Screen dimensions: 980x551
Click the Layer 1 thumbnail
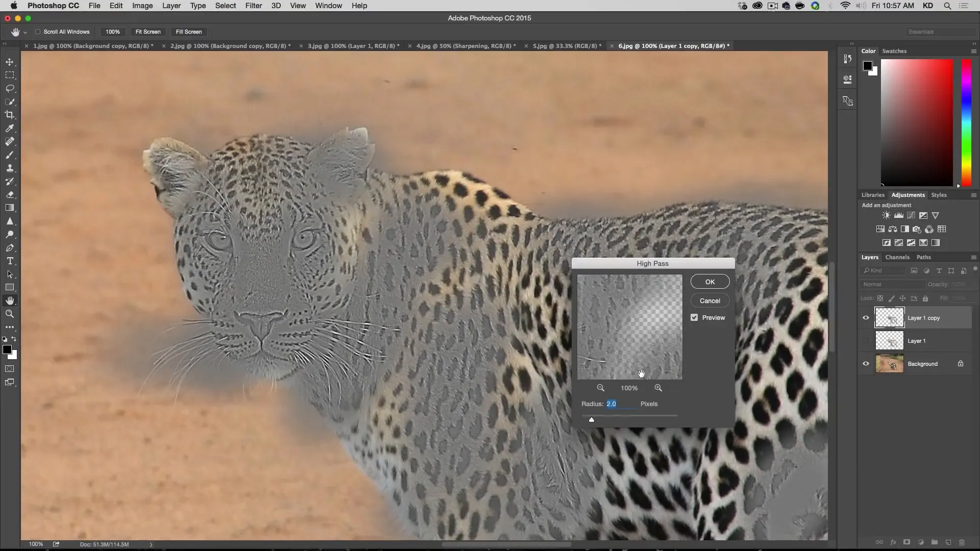889,340
